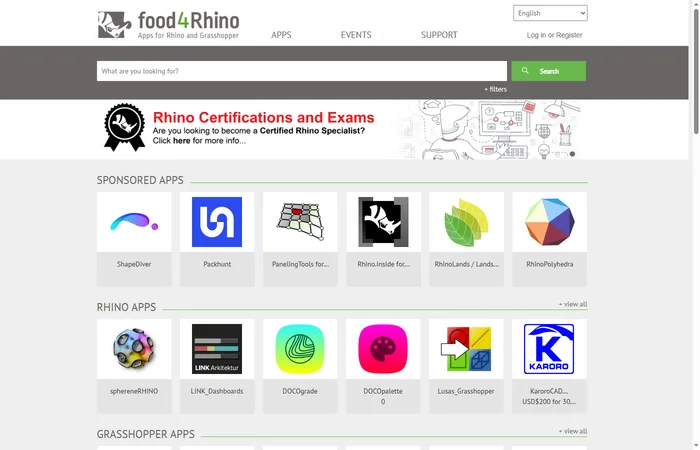Click the food4Rhino rhino logo
The width and height of the screenshot is (700, 450).
[114, 25]
